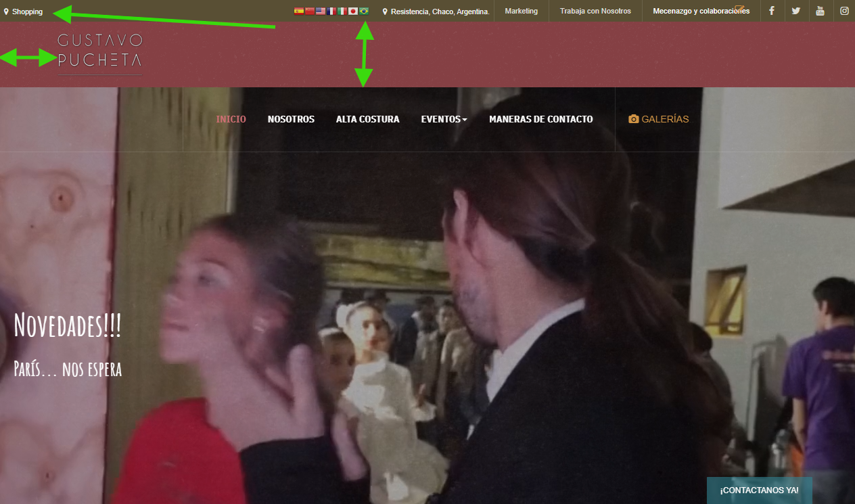This screenshot has height=504, width=855.
Task: Select the Italian flag language
Action: point(342,11)
